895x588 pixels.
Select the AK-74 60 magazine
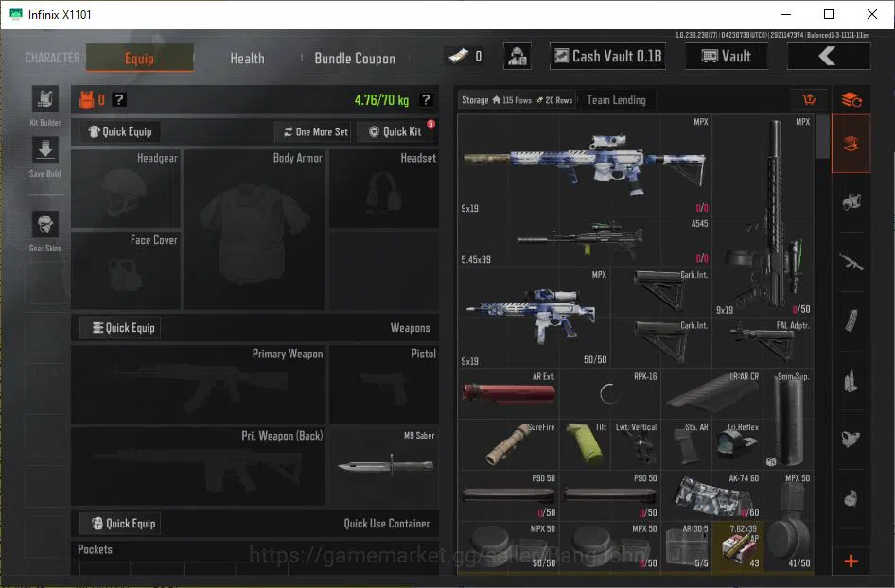(712, 496)
